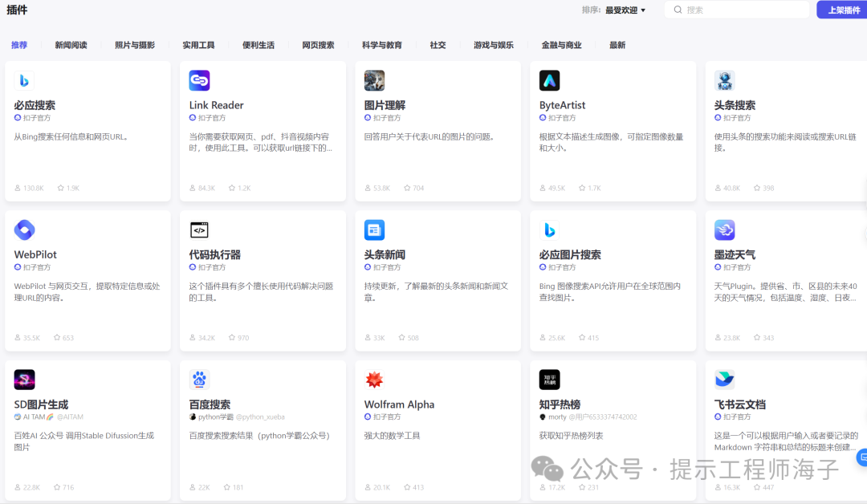Click the 图片理解 plugin icon
Viewport: 867px width, 504px height.
[x=374, y=81]
